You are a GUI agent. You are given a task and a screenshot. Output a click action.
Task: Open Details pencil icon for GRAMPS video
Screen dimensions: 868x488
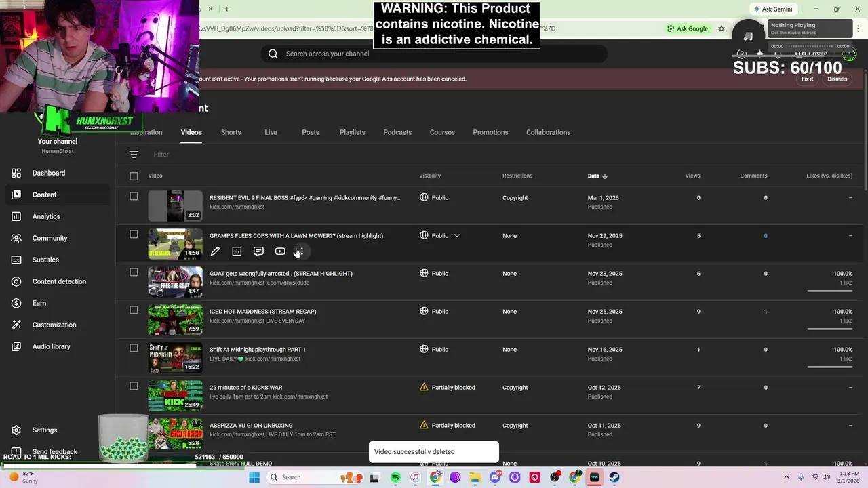pos(215,251)
